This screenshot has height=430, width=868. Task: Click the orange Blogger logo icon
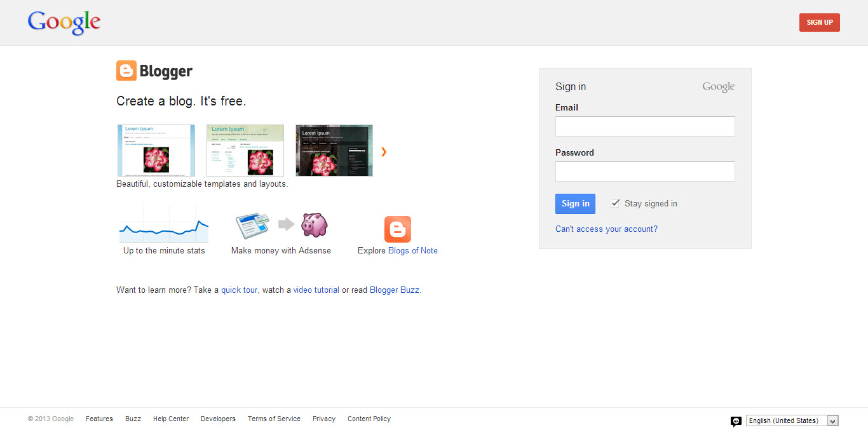click(126, 71)
